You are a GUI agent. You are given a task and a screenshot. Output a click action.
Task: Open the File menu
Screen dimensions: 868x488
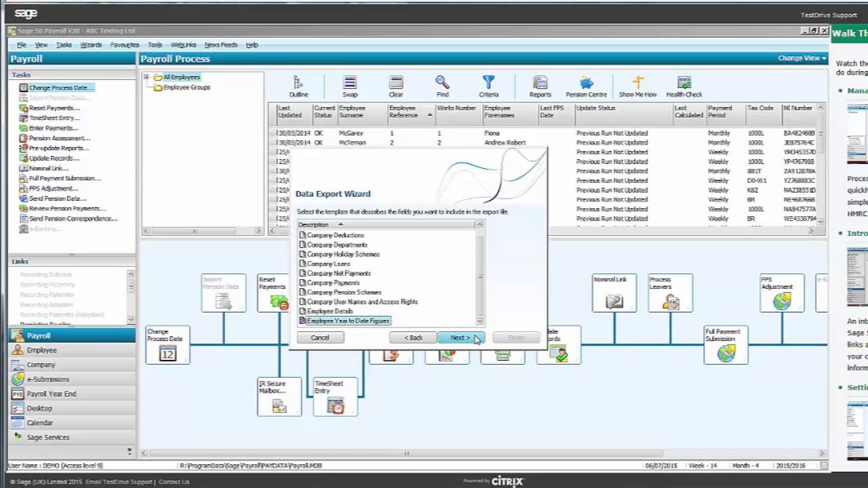22,45
